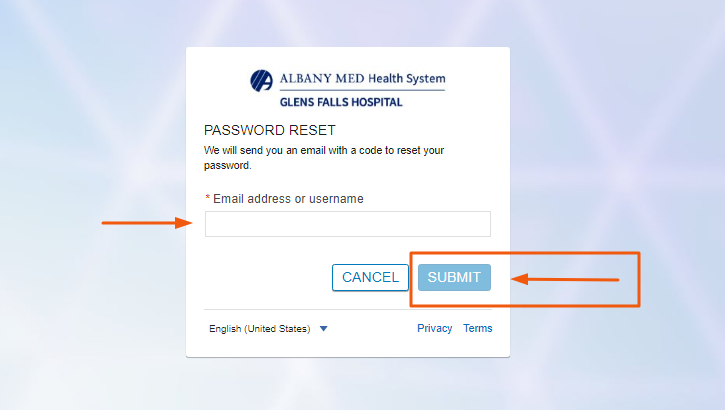The height and width of the screenshot is (410, 725).
Task: Submit the password reset form
Action: pos(454,277)
